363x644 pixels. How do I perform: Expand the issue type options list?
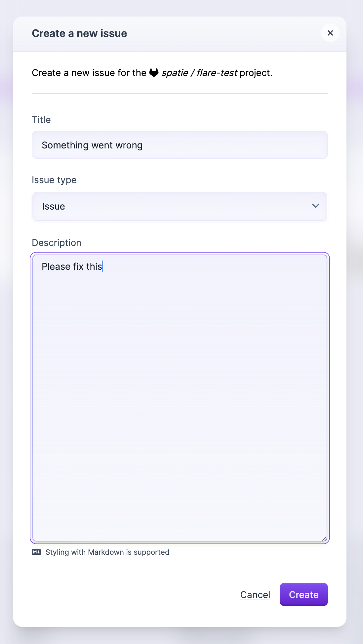coord(180,206)
